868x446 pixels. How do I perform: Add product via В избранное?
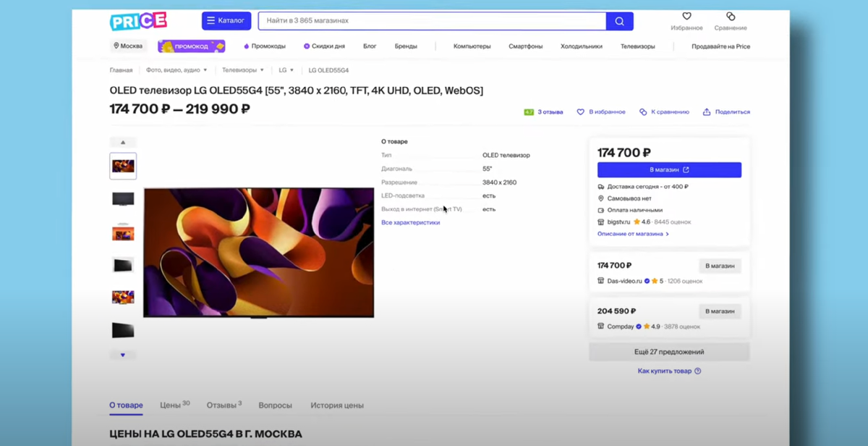[601, 112]
